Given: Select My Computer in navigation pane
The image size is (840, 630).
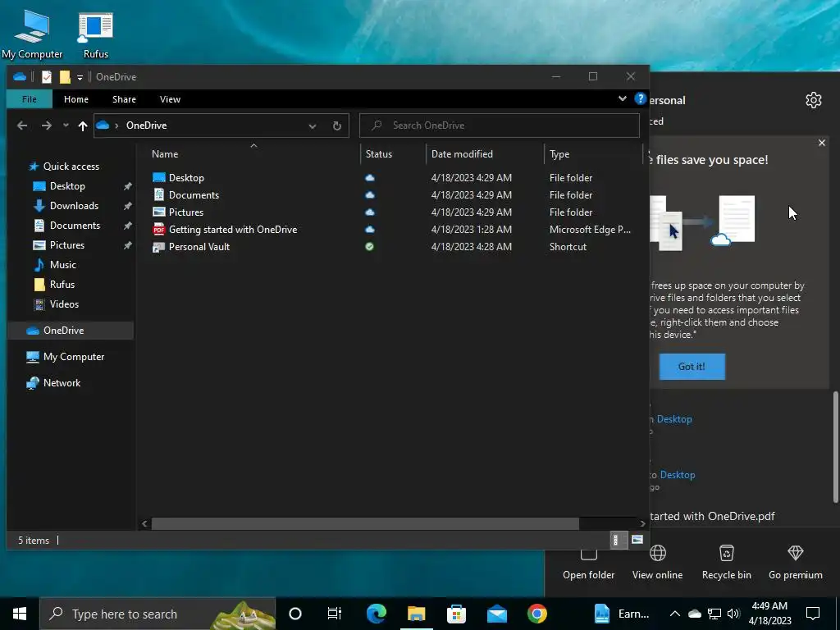Looking at the screenshot, I should click(73, 357).
